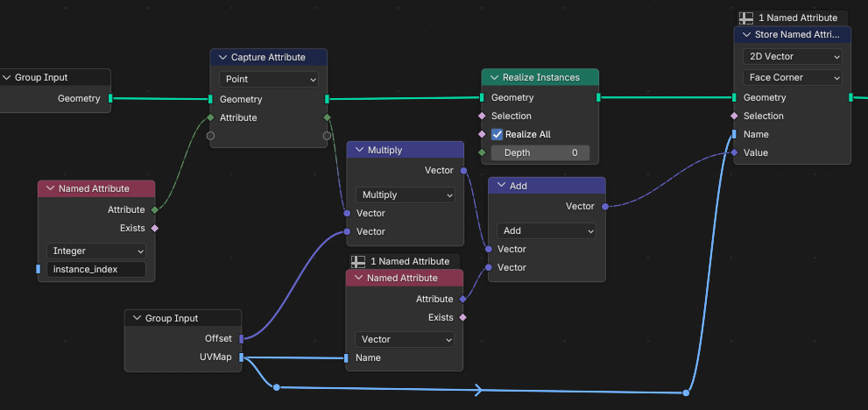Screen dimensions: 868x410
Task: Collapse the Add node
Action: (501, 186)
